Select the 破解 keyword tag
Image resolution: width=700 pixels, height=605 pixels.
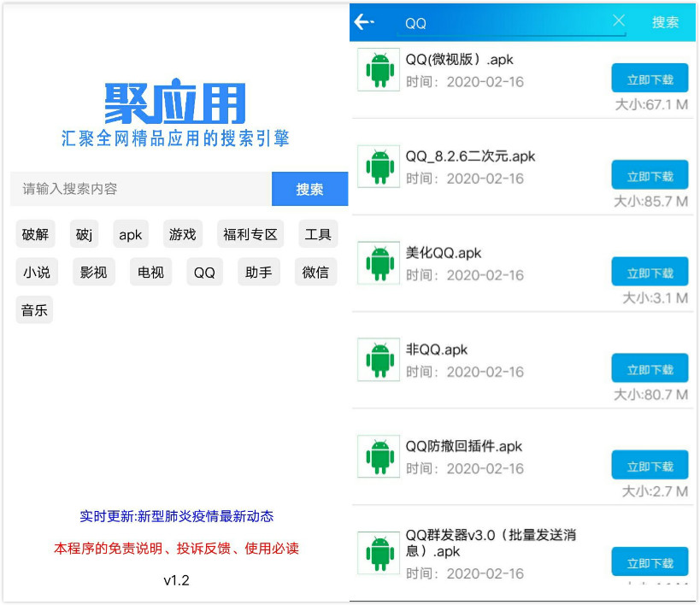click(x=35, y=234)
